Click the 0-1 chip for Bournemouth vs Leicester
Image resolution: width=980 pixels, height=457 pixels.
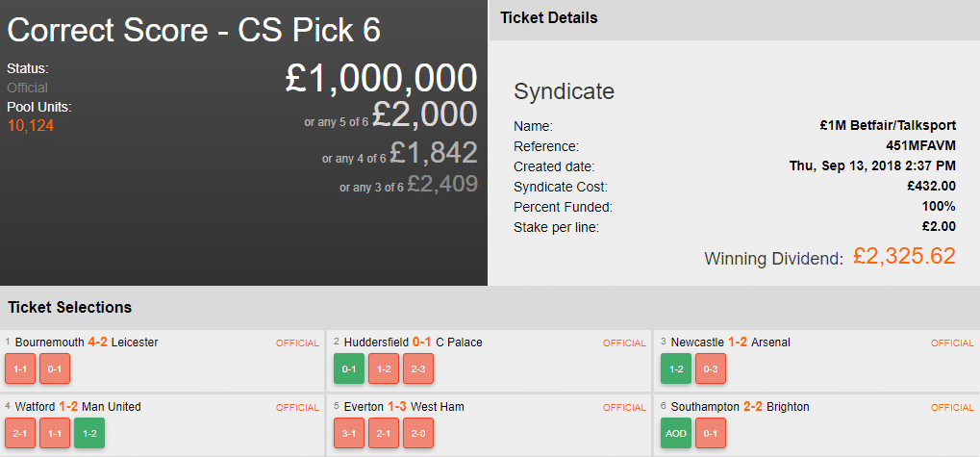[55, 368]
